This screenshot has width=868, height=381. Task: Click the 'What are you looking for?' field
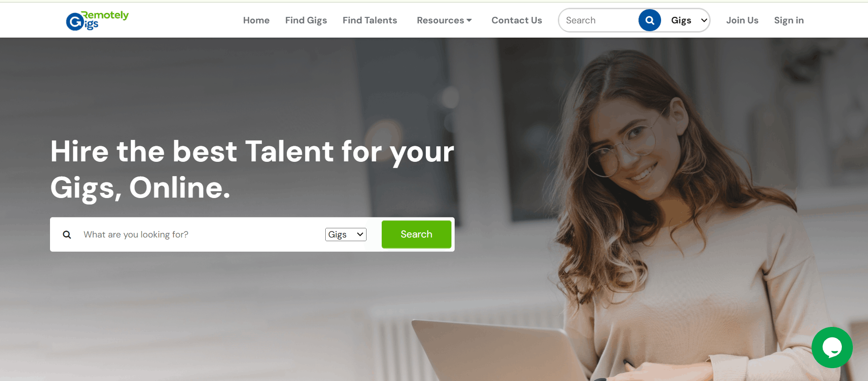point(201,234)
